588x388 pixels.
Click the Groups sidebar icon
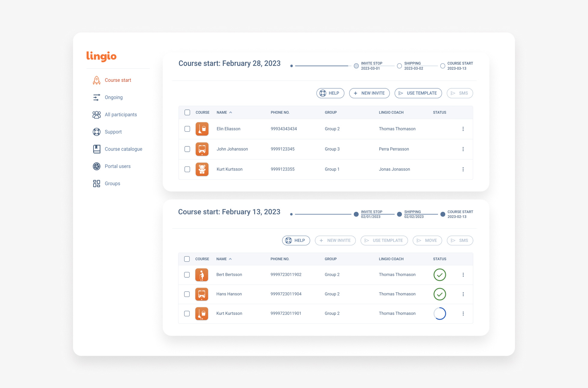tap(96, 183)
